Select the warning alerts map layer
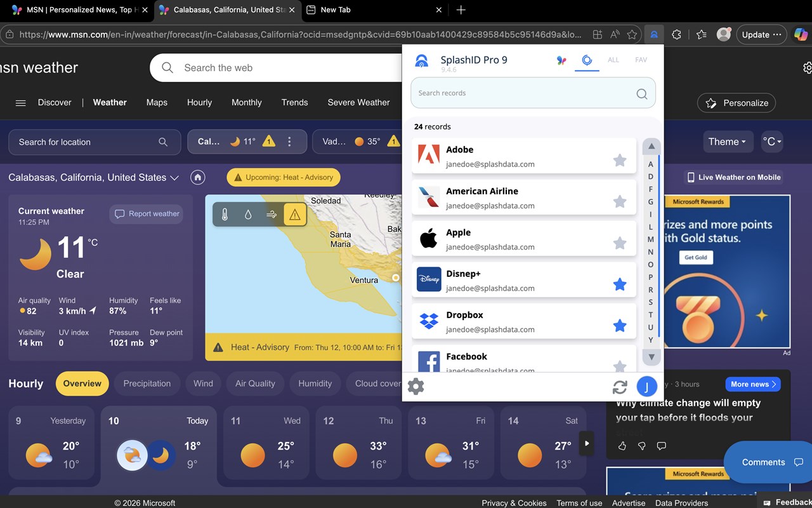 click(295, 215)
